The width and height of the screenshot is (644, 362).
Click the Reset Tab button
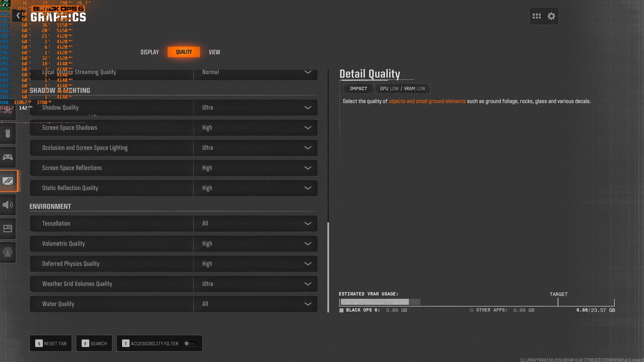click(x=51, y=343)
